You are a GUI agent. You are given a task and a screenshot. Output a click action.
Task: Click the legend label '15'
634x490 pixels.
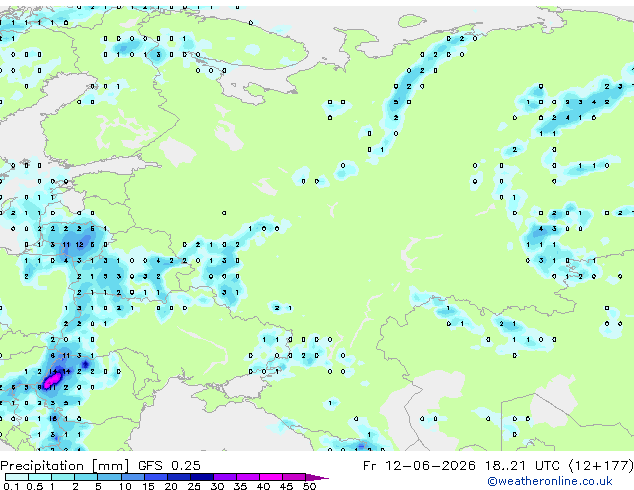(148, 486)
